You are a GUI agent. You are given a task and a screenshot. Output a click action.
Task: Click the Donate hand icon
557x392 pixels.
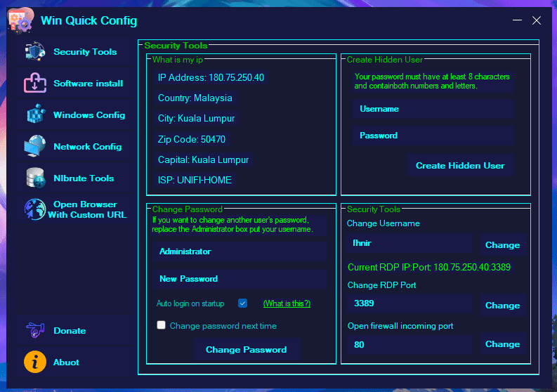coord(35,330)
